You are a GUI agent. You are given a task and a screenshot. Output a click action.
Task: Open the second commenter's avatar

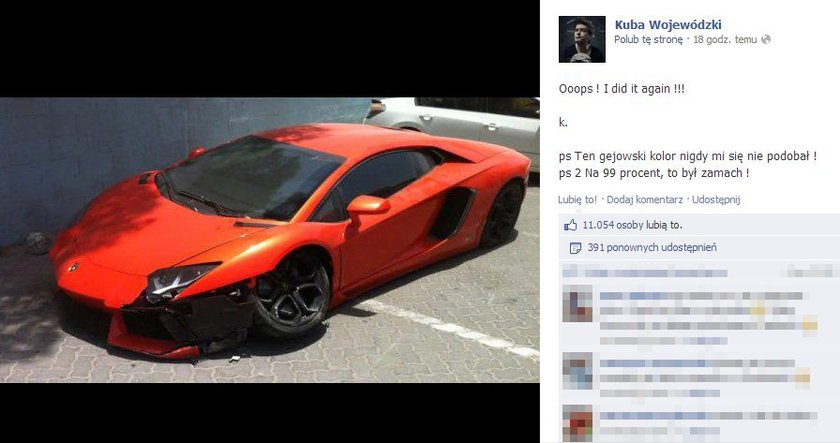tap(578, 371)
